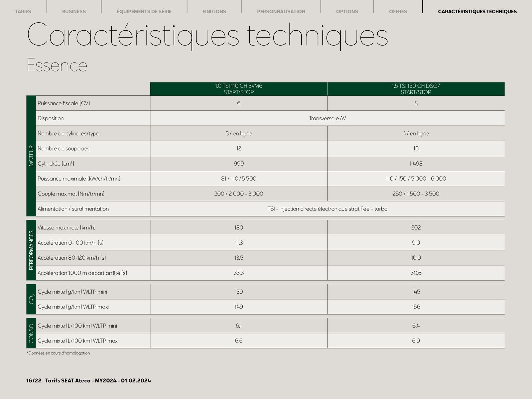This screenshot has height=399, width=532.
Task: Click the 156 CO2 value
Action: click(416, 307)
